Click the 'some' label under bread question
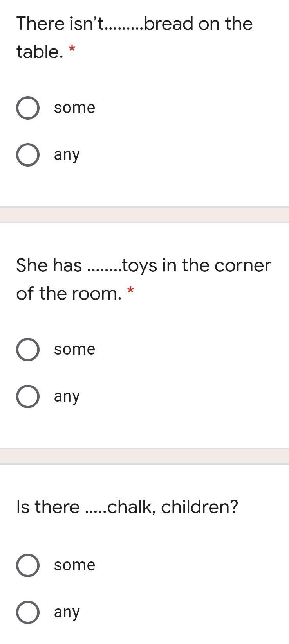 74,108
